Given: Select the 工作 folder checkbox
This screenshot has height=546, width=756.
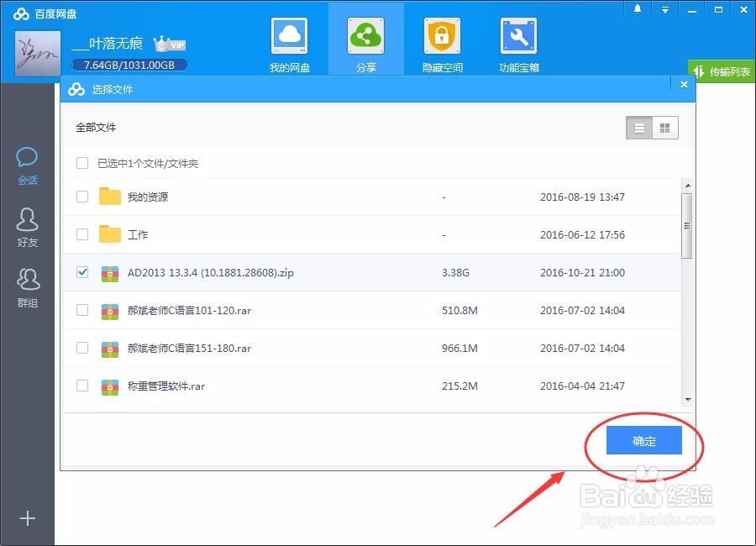Looking at the screenshot, I should tap(81, 234).
